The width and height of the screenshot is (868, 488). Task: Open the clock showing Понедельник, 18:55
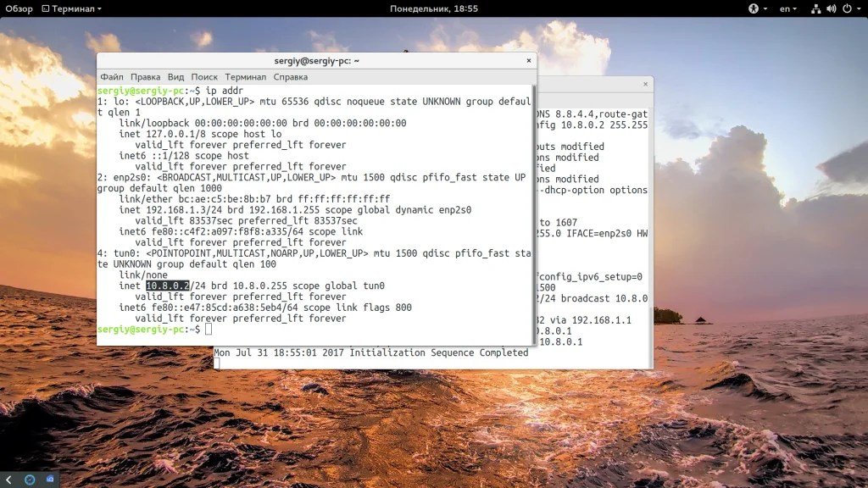pyautogui.click(x=433, y=8)
